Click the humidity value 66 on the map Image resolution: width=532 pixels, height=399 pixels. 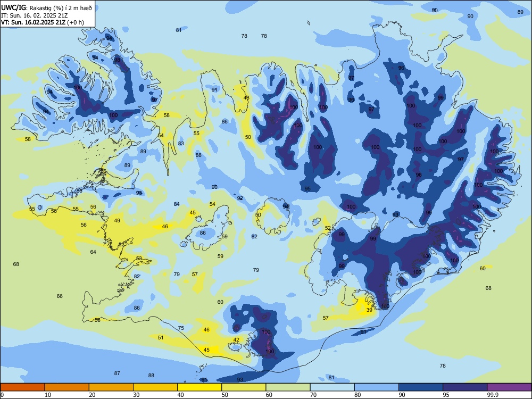pyautogui.click(x=60, y=296)
